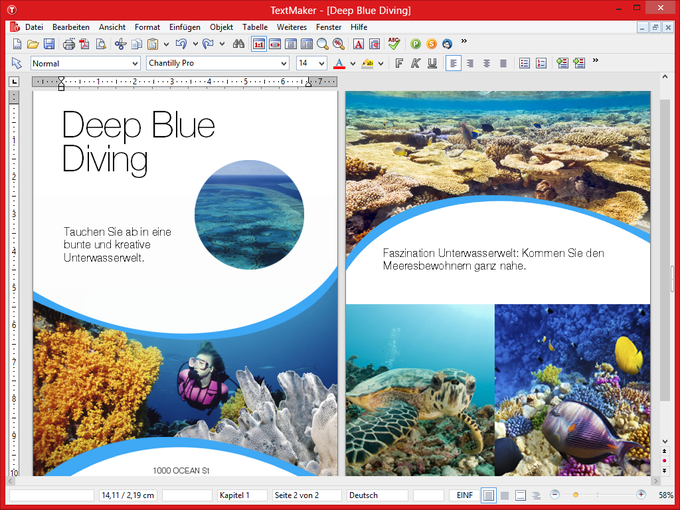The image size is (680, 510).
Task: Export document as PDF
Action: pyautogui.click(x=84, y=44)
